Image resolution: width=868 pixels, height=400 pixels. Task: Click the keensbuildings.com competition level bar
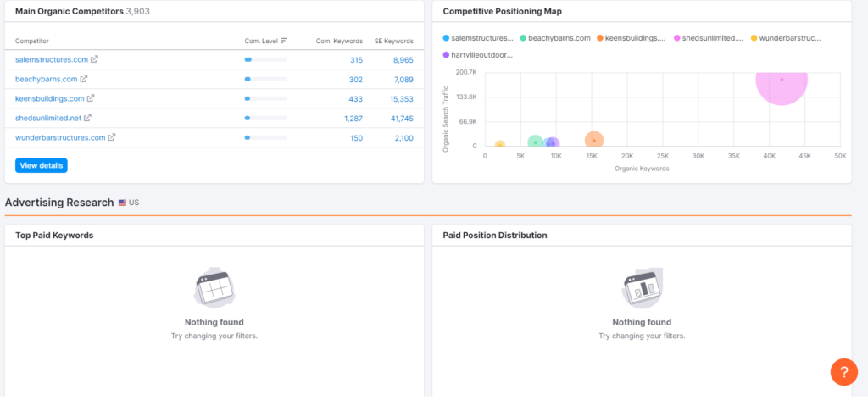click(x=265, y=98)
